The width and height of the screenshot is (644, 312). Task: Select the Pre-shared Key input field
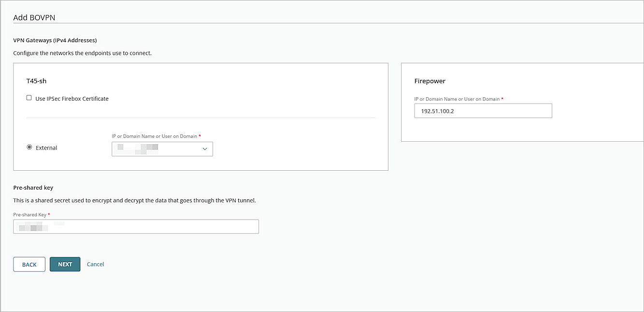pos(136,226)
